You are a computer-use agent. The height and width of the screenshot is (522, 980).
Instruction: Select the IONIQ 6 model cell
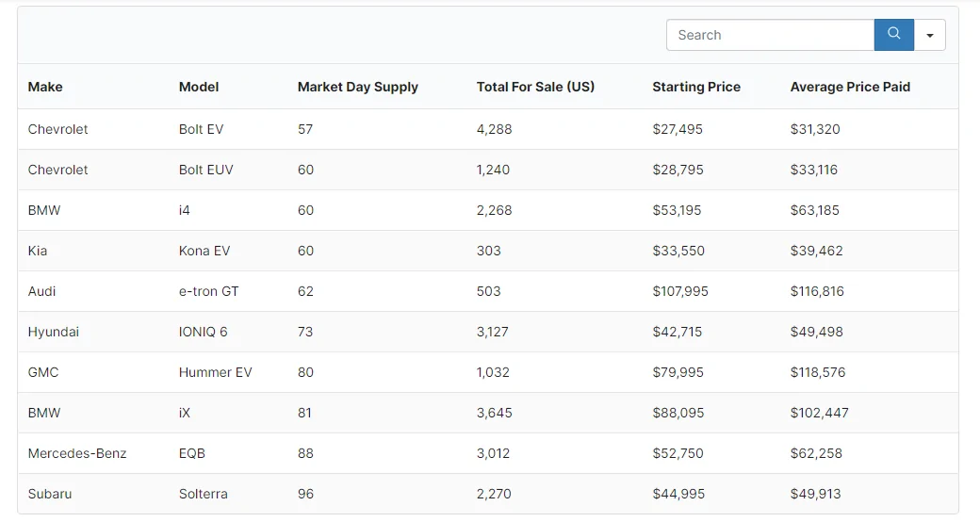[x=204, y=332]
